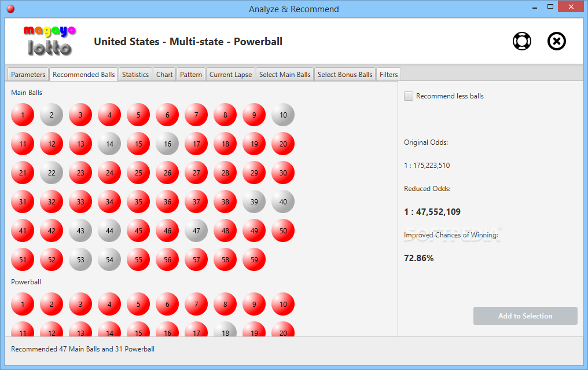Open the Chart tab
588x370 pixels.
[x=164, y=74]
